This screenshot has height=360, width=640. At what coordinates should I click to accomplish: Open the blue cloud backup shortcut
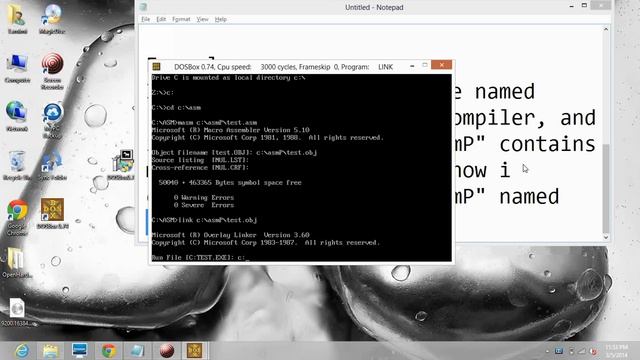click(52, 120)
